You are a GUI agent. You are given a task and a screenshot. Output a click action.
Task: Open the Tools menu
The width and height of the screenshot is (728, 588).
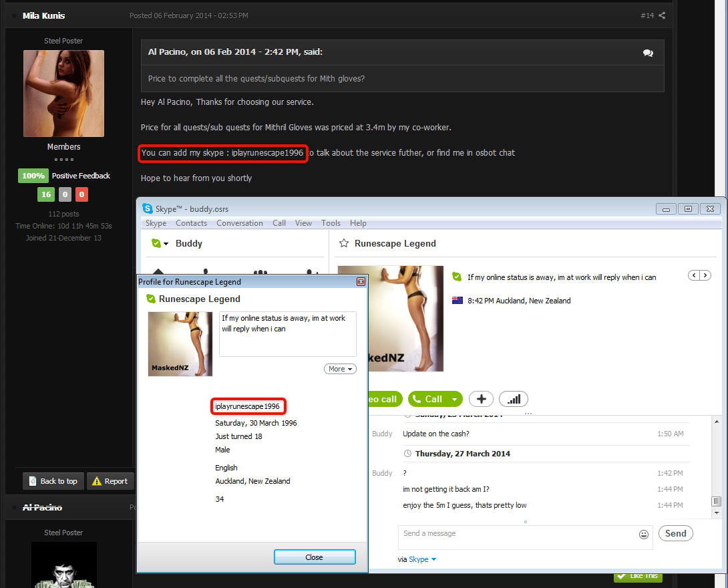click(331, 223)
